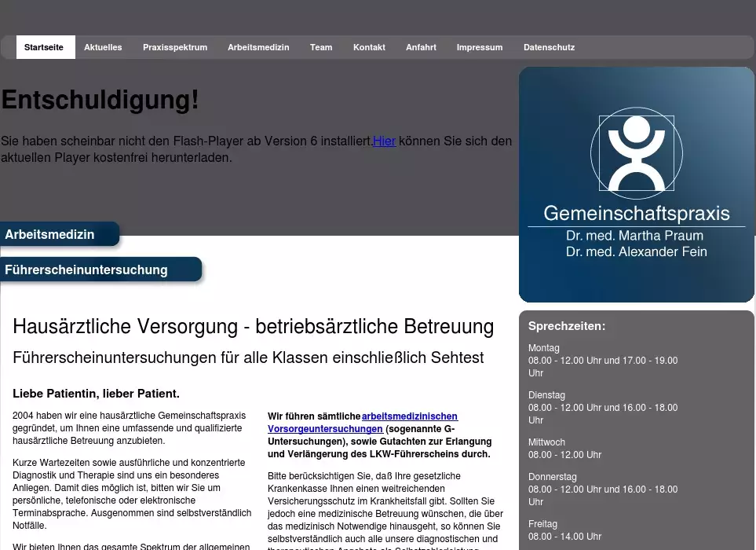The image size is (756, 550).
Task: Open the arbeitsmedizinischen Vorsorgeuntersuchungen link
Action: point(363,423)
